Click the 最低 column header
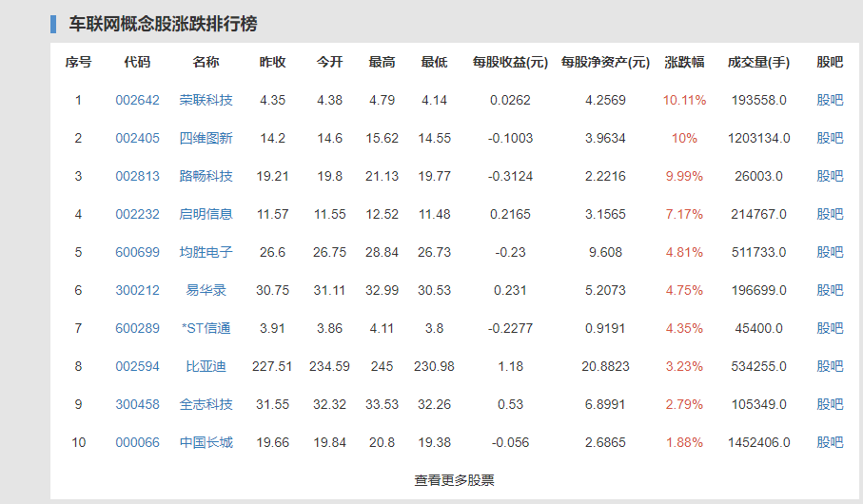Screen dimensions: 863x504 (434, 62)
